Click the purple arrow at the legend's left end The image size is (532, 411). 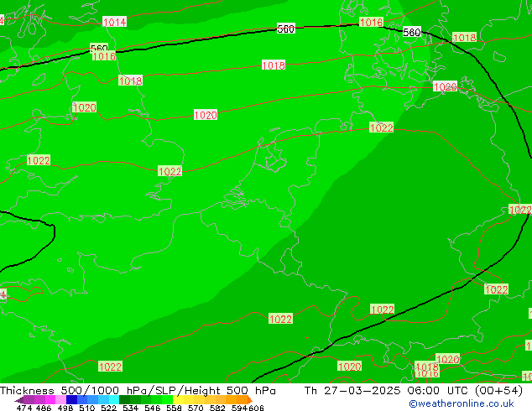19,400
